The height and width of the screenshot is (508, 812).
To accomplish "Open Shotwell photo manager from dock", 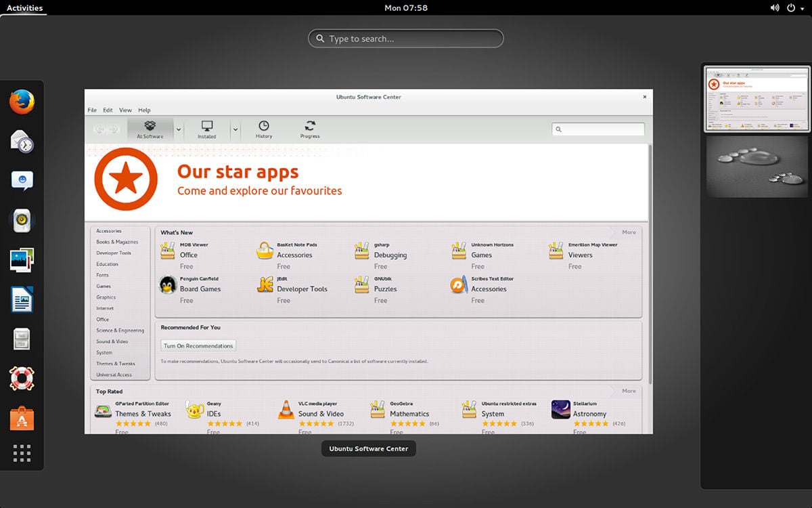I will tap(22, 260).
